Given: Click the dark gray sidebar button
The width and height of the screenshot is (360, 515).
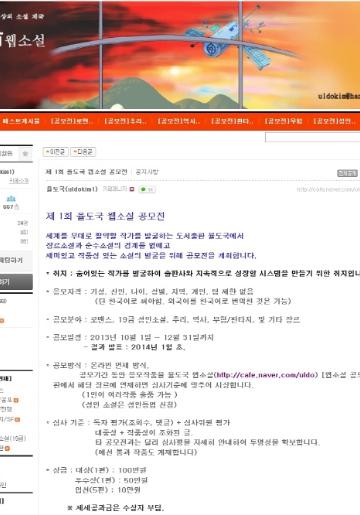Looking at the screenshot, I should [x=16, y=282].
